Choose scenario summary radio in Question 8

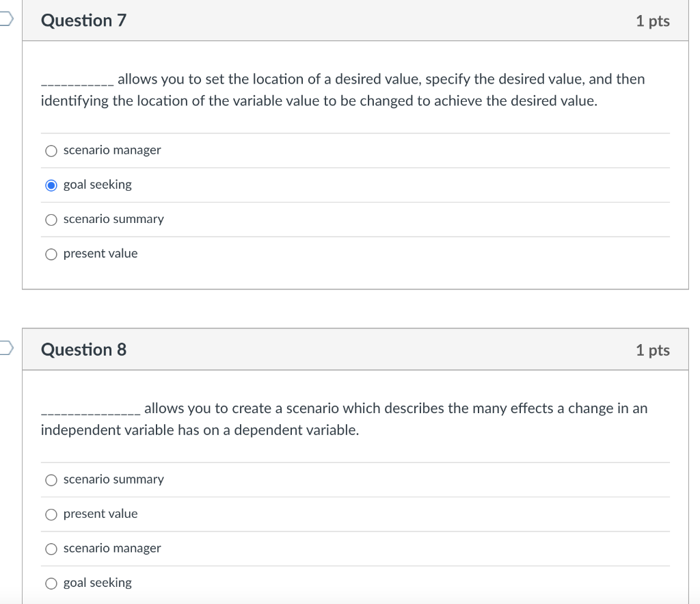[x=51, y=480]
